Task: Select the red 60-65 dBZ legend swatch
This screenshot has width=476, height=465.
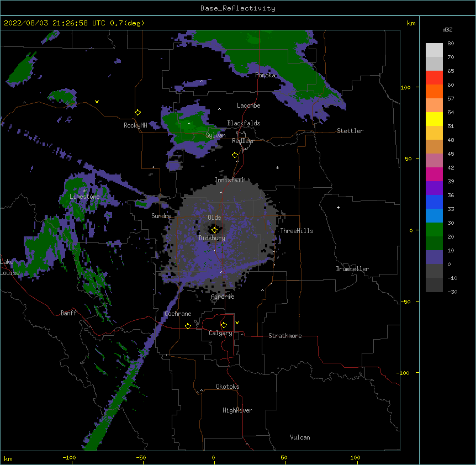Action: 434,77
